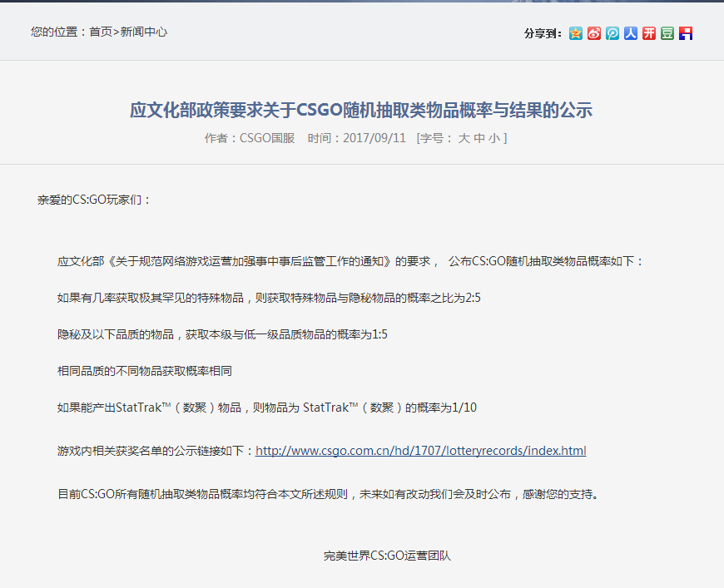The image size is (724, 588).
Task: Share to Tencent Pengyou
Action: [612, 33]
